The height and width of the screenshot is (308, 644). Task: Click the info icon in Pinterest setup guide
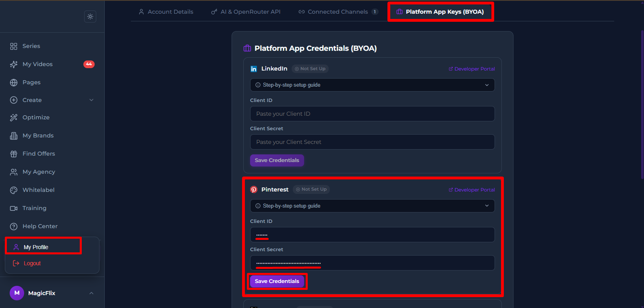pyautogui.click(x=258, y=206)
